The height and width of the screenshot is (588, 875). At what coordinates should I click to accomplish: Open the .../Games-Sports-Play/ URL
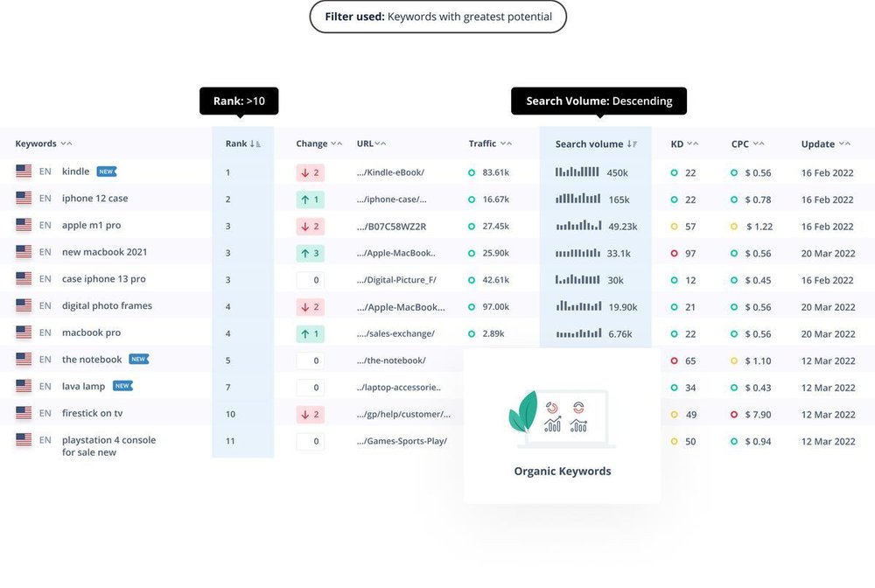[x=402, y=441]
